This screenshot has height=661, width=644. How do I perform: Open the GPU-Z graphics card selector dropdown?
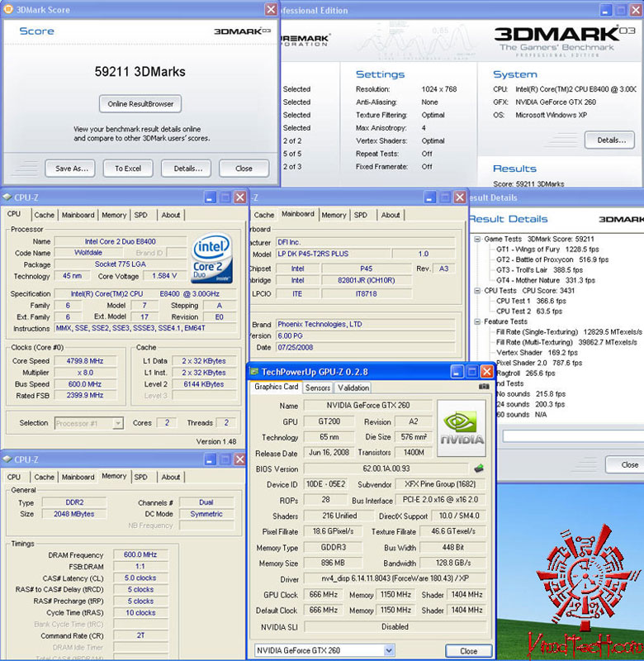point(389,650)
